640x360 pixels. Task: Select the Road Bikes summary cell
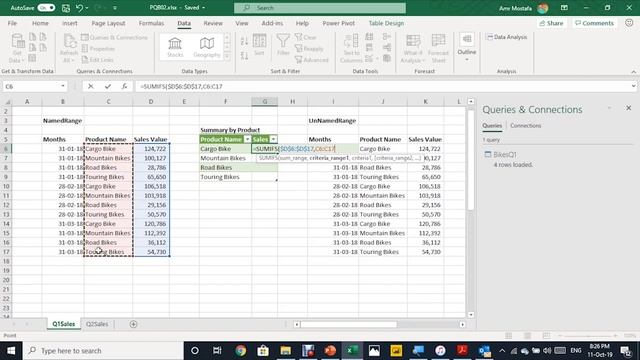click(225, 167)
